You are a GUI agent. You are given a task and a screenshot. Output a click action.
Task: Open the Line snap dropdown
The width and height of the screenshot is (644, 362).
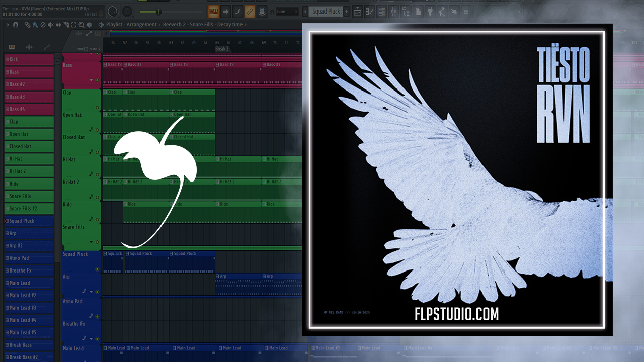click(x=289, y=12)
